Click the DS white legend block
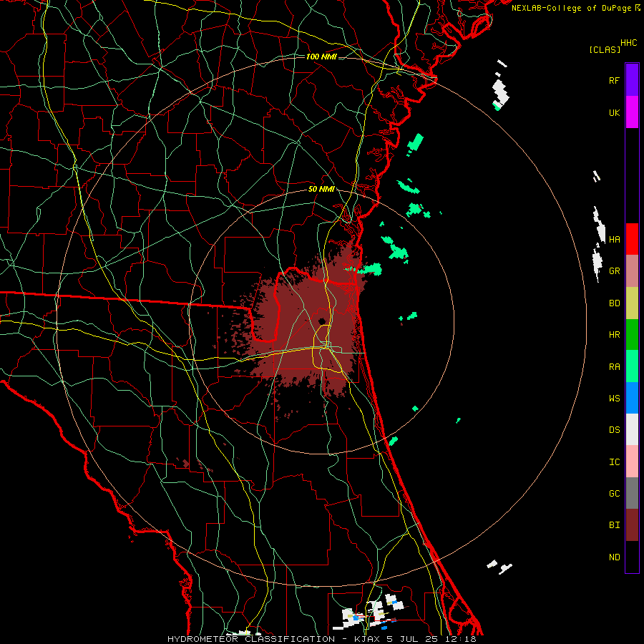The height and width of the screenshot is (644, 644). click(632, 429)
